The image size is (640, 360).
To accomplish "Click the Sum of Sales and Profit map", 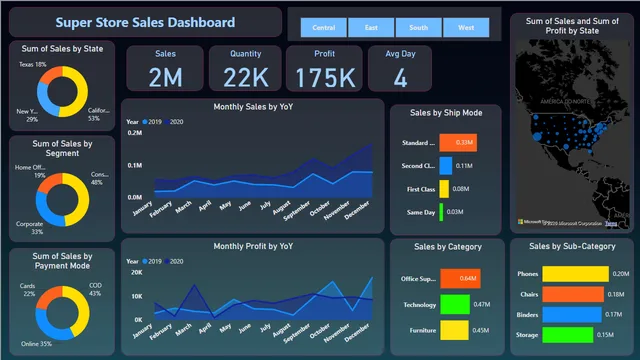I will [x=572, y=135].
